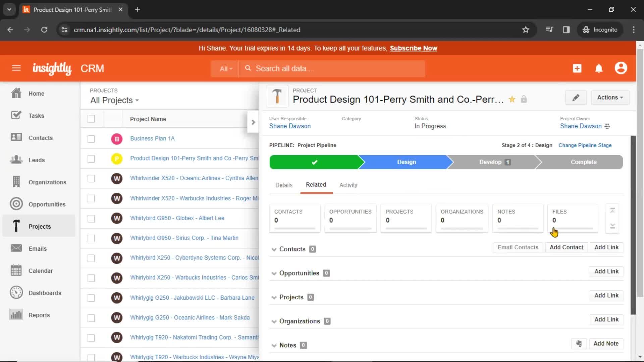The height and width of the screenshot is (362, 644).
Task: Collapse the Projects related section
Action: point(274,298)
